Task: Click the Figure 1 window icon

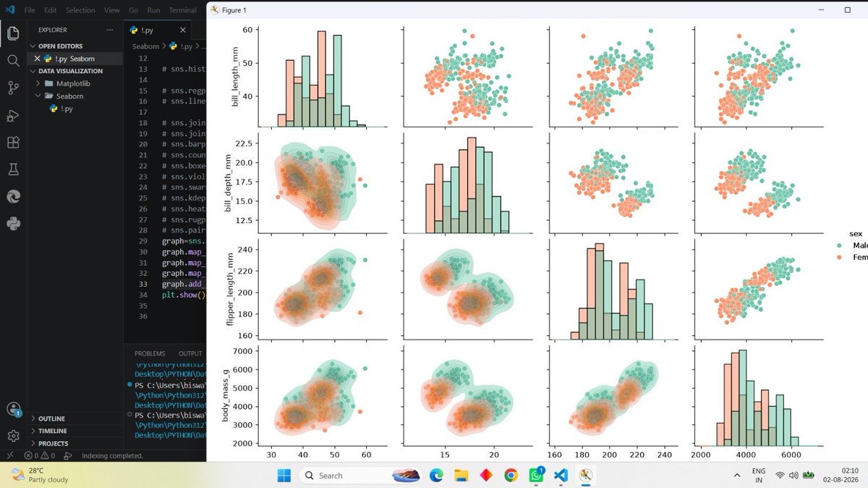Action: pyautogui.click(x=215, y=10)
